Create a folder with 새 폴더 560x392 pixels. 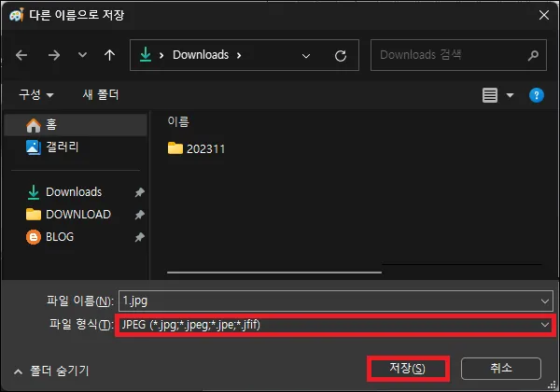101,94
